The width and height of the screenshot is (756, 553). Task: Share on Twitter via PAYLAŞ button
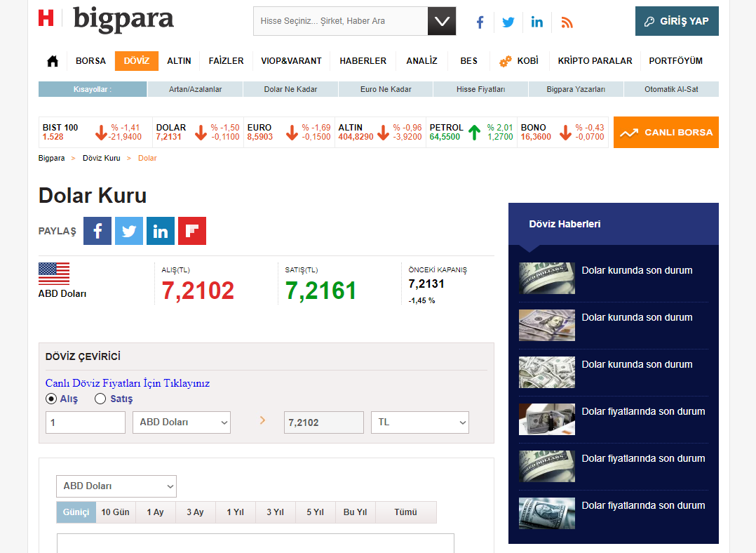(x=129, y=231)
